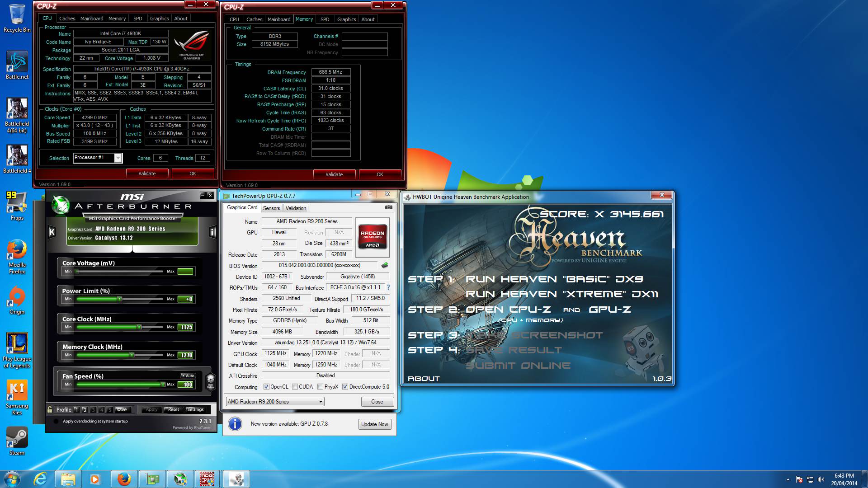The height and width of the screenshot is (488, 868).
Task: Toggle the Fan Speed Auto button
Action: (188, 375)
